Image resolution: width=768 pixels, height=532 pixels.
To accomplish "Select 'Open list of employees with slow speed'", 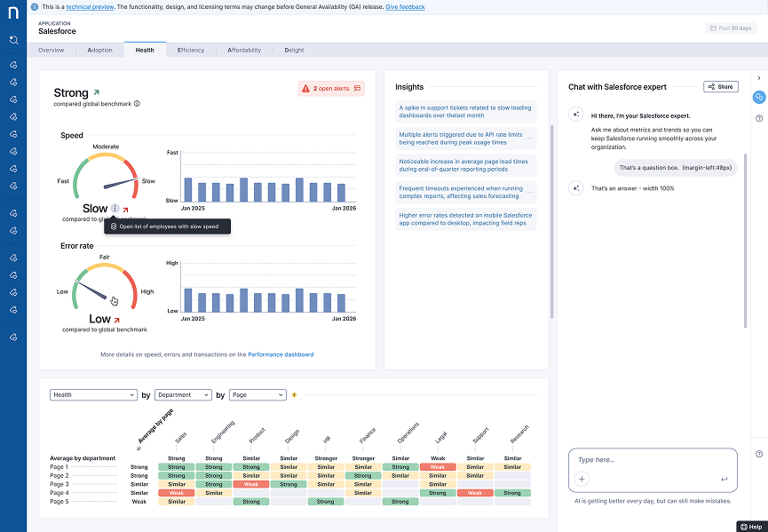I will coord(168,226).
